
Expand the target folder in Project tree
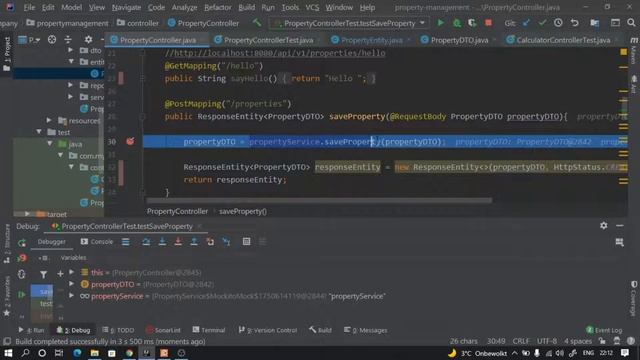point(27,213)
